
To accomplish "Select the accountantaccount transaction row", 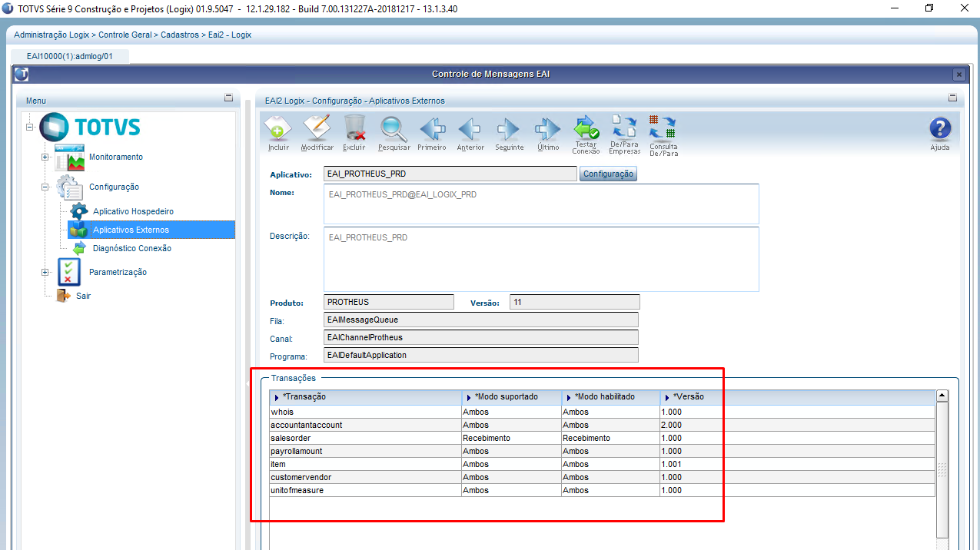I will click(x=602, y=425).
